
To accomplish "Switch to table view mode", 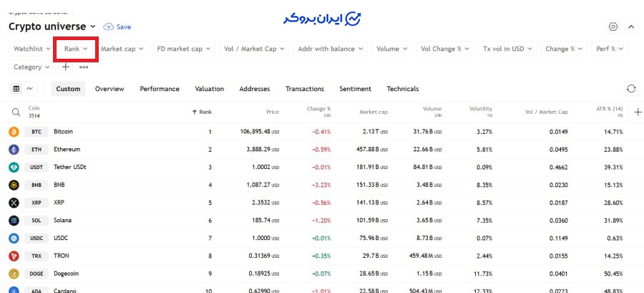I will [16, 89].
